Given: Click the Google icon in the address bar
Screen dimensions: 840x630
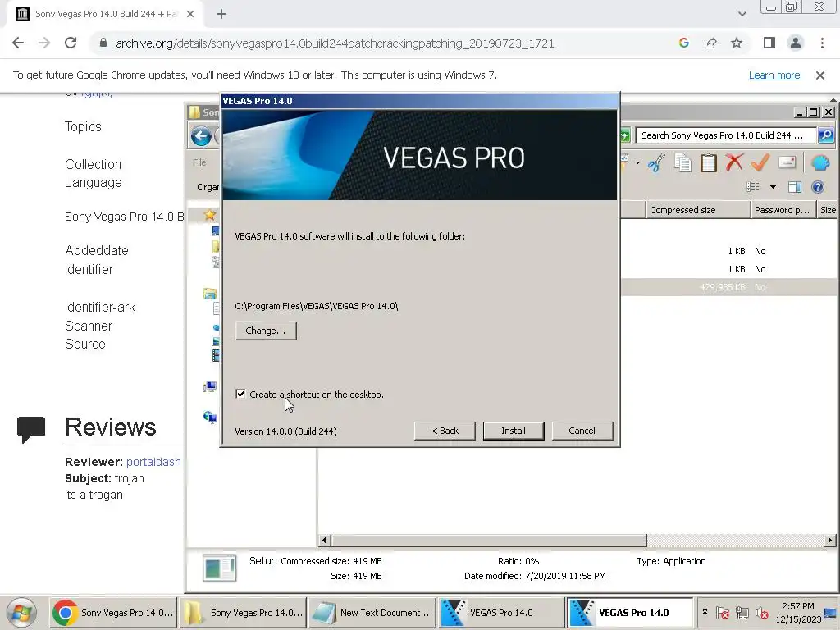Looking at the screenshot, I should (683, 43).
